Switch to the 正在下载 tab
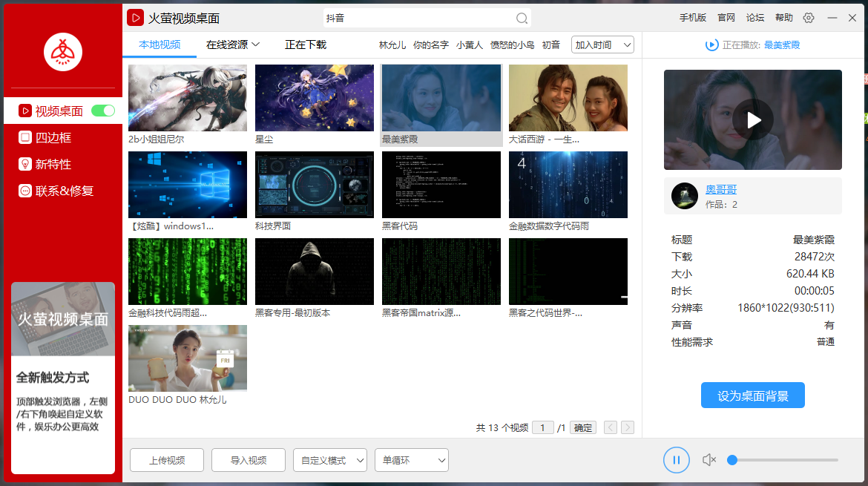 (304, 45)
